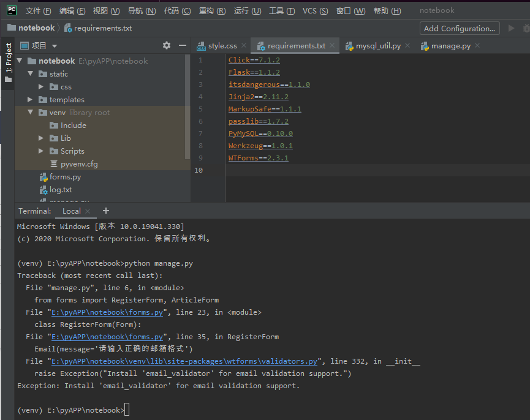Hide the project tool window

click(182, 45)
